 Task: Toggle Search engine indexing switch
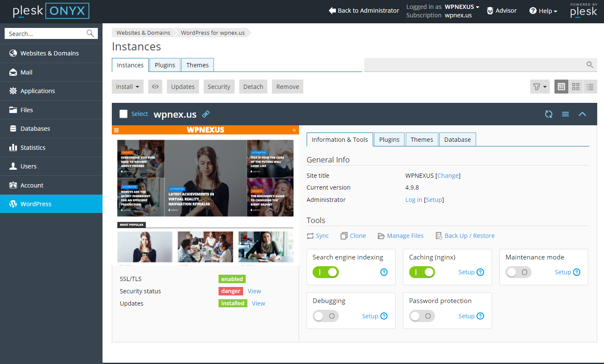pos(326,272)
